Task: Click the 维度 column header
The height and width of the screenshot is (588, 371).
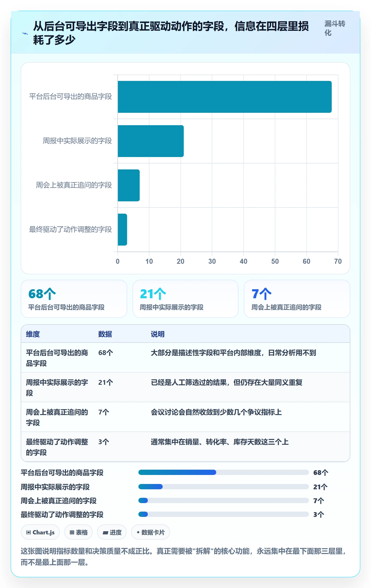Action: click(x=33, y=334)
